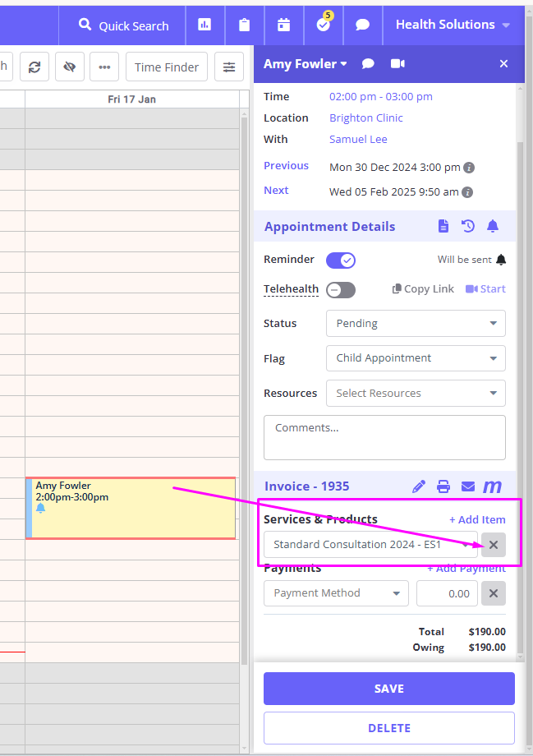Open the reports chart icon in top bar
Image resolution: width=533 pixels, height=756 pixels.
coord(204,25)
